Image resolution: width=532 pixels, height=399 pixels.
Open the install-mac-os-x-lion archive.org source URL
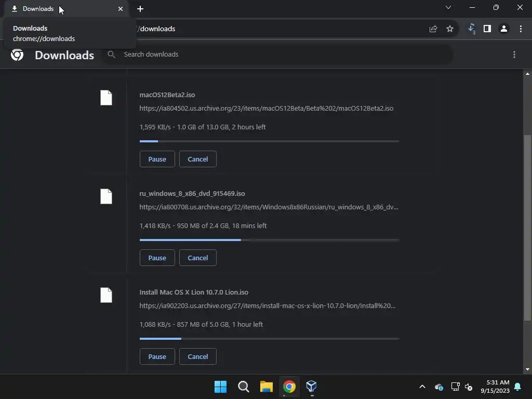click(x=268, y=306)
